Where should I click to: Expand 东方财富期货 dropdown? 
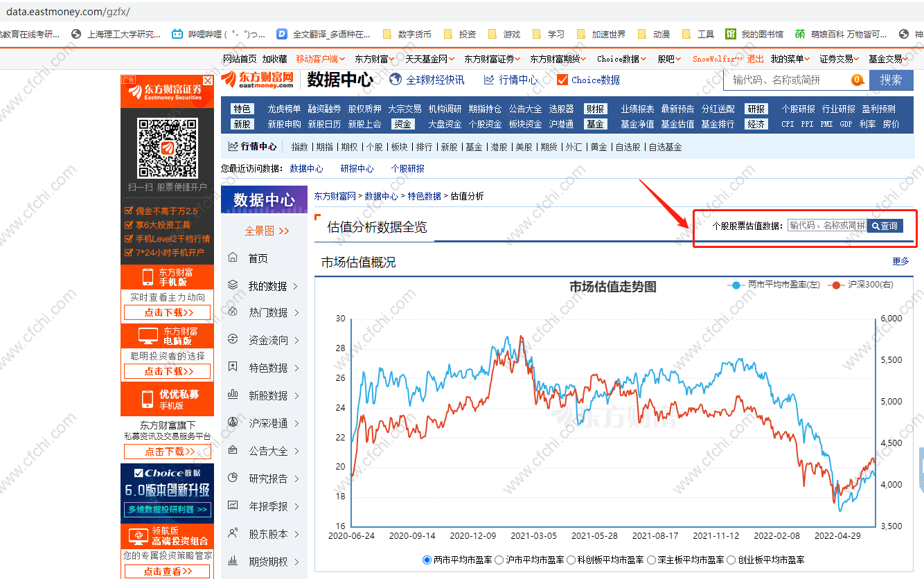click(x=558, y=59)
